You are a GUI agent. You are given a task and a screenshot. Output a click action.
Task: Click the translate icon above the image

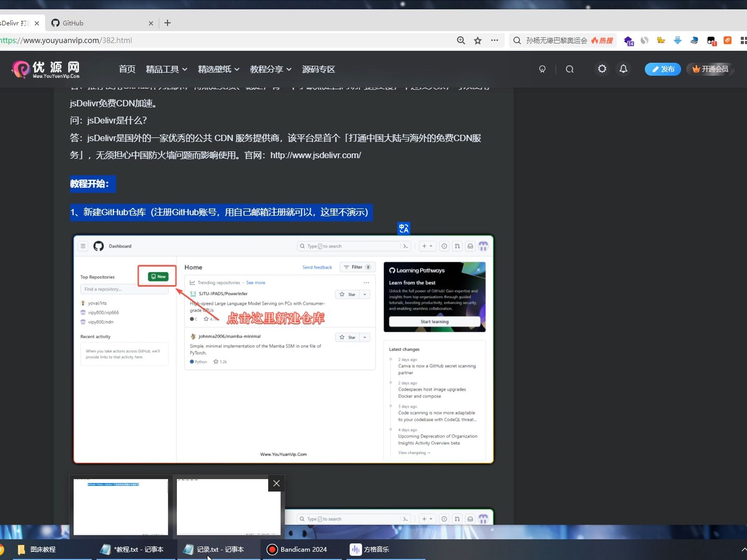pyautogui.click(x=404, y=228)
